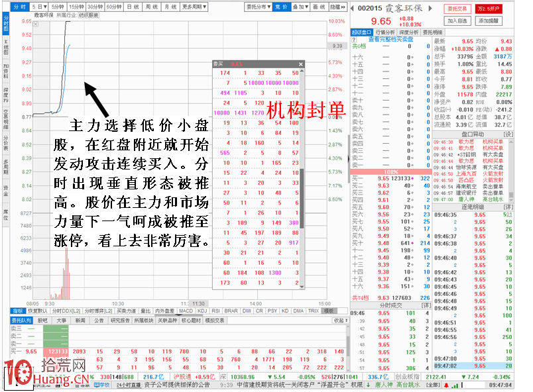Click the help question mark in 超级盘口
This screenshot has width=533, height=392.
click(354, 40)
